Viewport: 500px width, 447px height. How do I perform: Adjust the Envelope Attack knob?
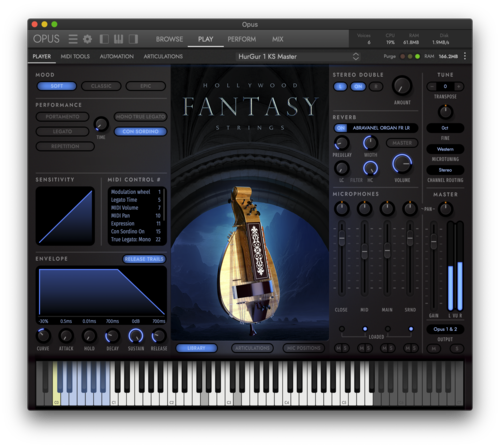point(66,336)
